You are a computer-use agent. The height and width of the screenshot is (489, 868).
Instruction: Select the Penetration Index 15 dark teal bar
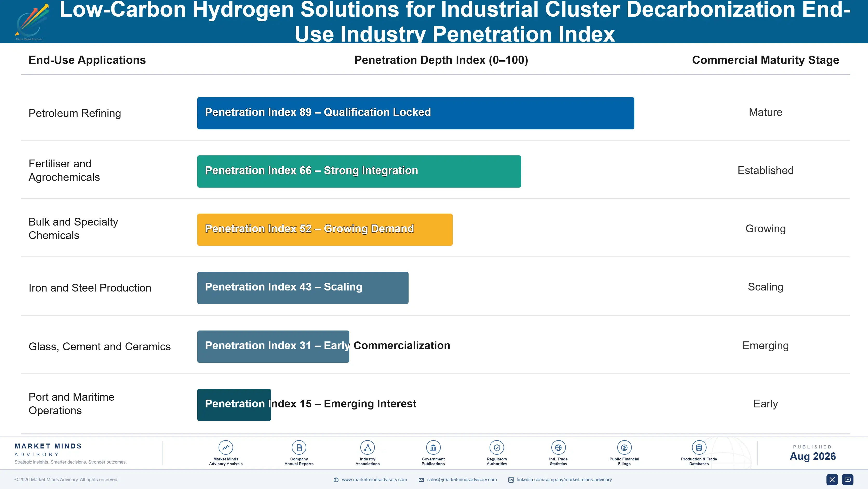click(234, 405)
